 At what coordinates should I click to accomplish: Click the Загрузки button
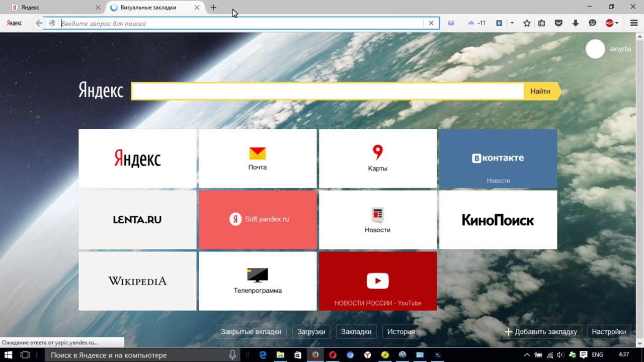(311, 332)
